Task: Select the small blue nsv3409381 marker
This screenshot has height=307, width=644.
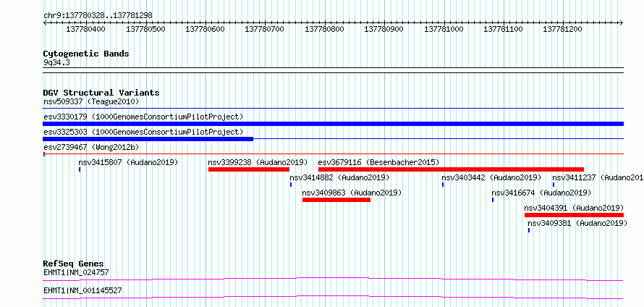Action: (x=529, y=230)
